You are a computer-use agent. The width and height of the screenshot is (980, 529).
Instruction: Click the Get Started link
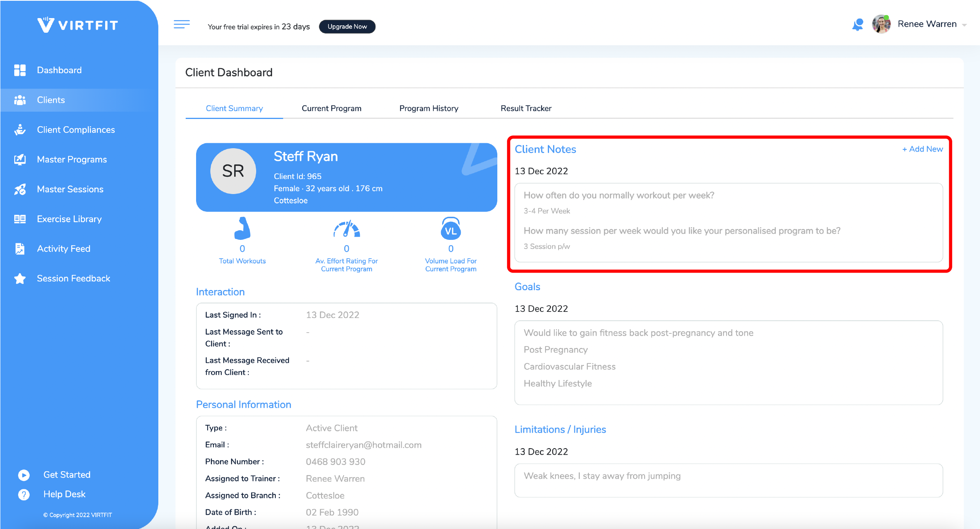pyautogui.click(x=67, y=475)
